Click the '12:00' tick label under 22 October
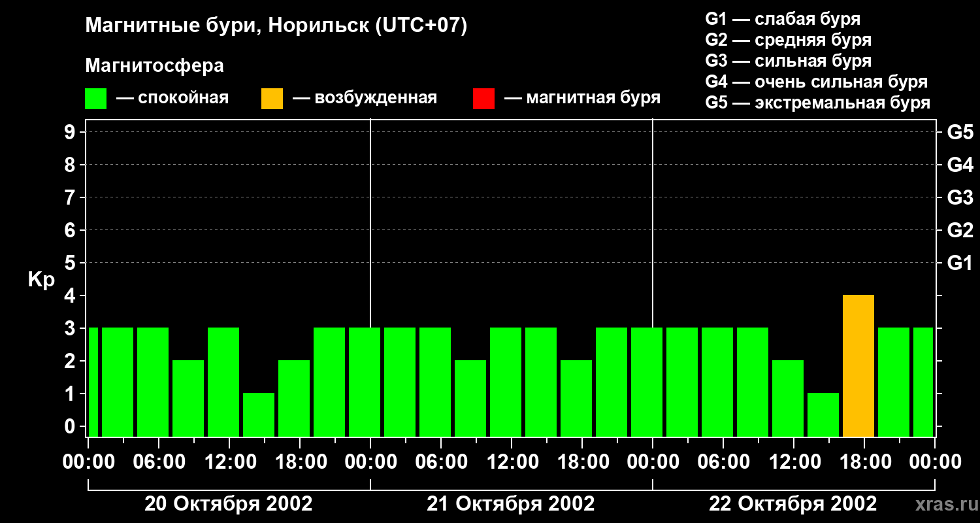The image size is (980, 523). click(794, 462)
